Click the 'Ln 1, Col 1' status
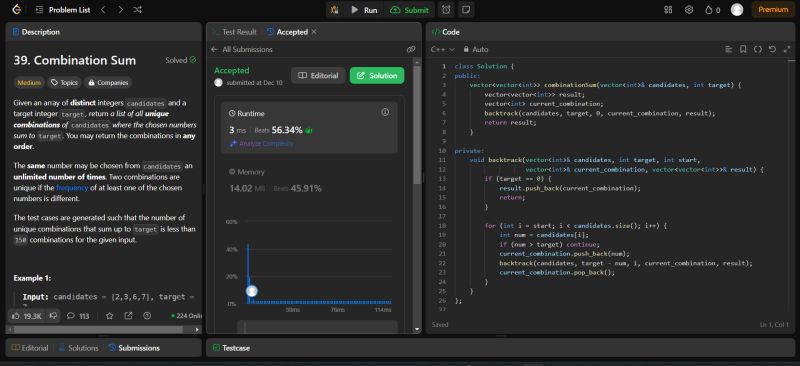The height and width of the screenshot is (366, 800). tap(774, 325)
